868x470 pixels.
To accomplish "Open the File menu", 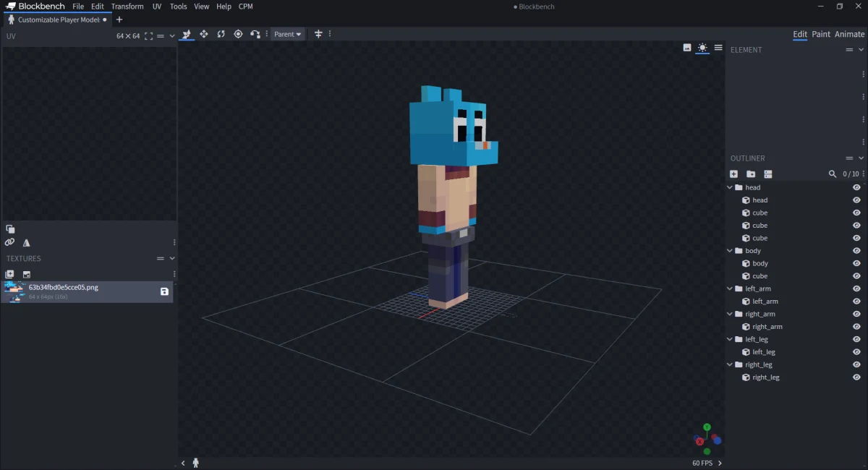I will tap(78, 7).
